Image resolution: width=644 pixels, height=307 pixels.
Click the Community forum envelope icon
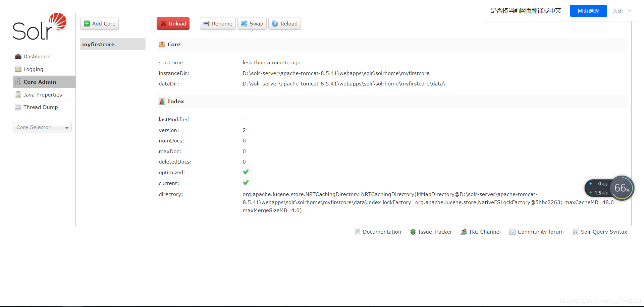click(513, 232)
